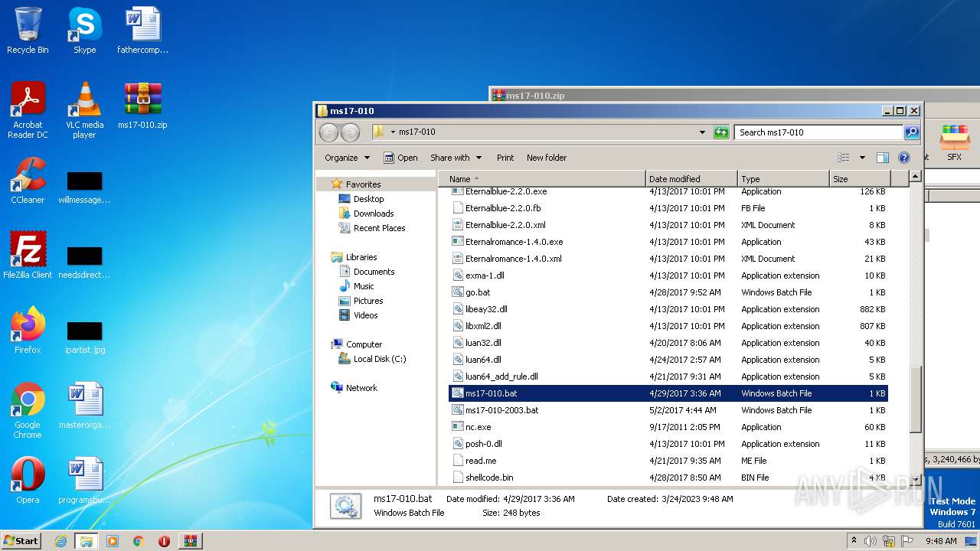Viewport: 980px width, 551px height.
Task: Open Internet Explorer from taskbar
Action: point(61,541)
